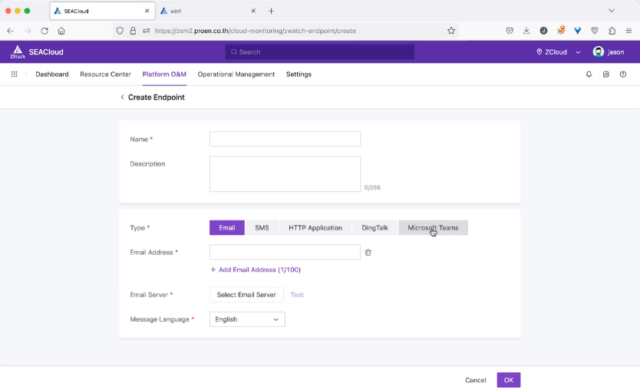Open the Platform O&M menu
Viewport: 640px width, 390px height.
(164, 74)
